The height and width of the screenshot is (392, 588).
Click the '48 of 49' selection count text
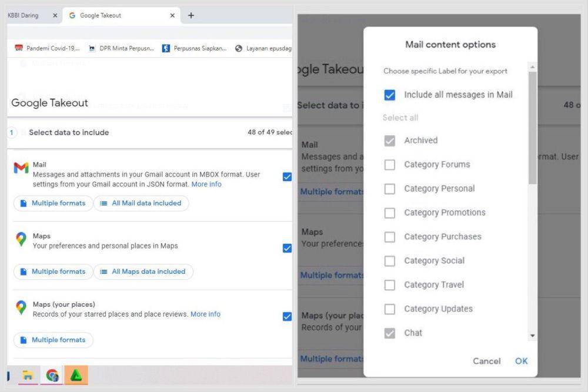(x=270, y=132)
